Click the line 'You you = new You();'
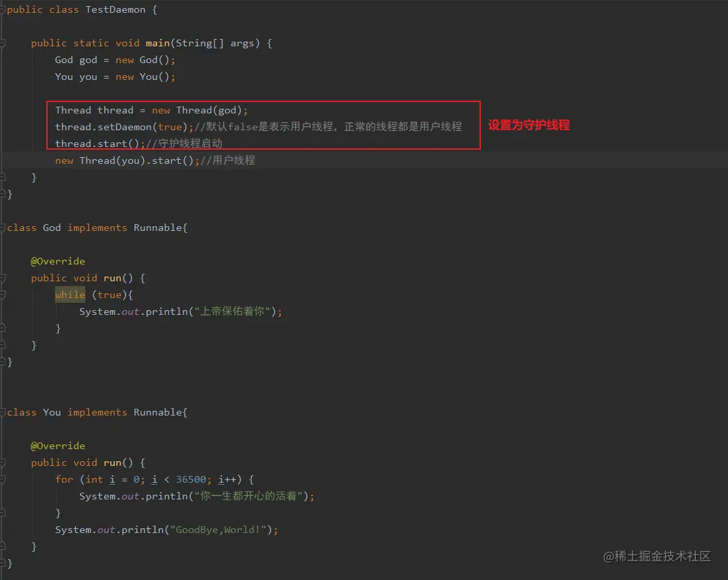The height and width of the screenshot is (580, 728). (115, 77)
